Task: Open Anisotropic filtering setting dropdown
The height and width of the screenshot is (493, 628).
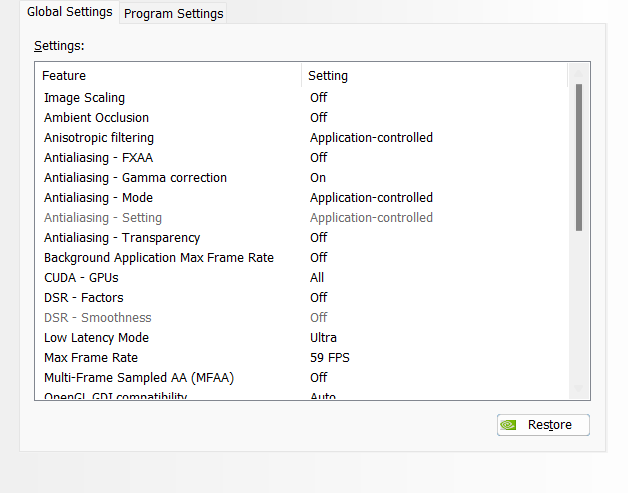Action: [371, 137]
